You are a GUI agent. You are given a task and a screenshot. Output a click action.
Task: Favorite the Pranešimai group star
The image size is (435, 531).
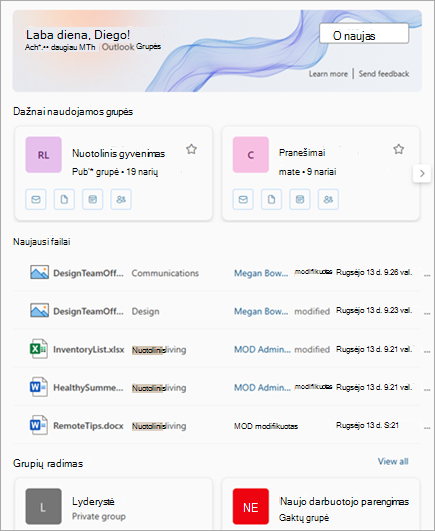click(398, 149)
